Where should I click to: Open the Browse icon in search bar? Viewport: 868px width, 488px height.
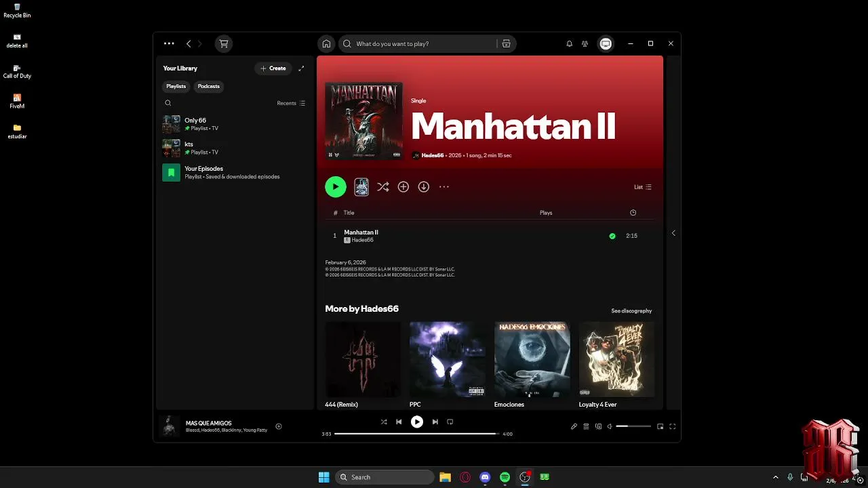(506, 43)
